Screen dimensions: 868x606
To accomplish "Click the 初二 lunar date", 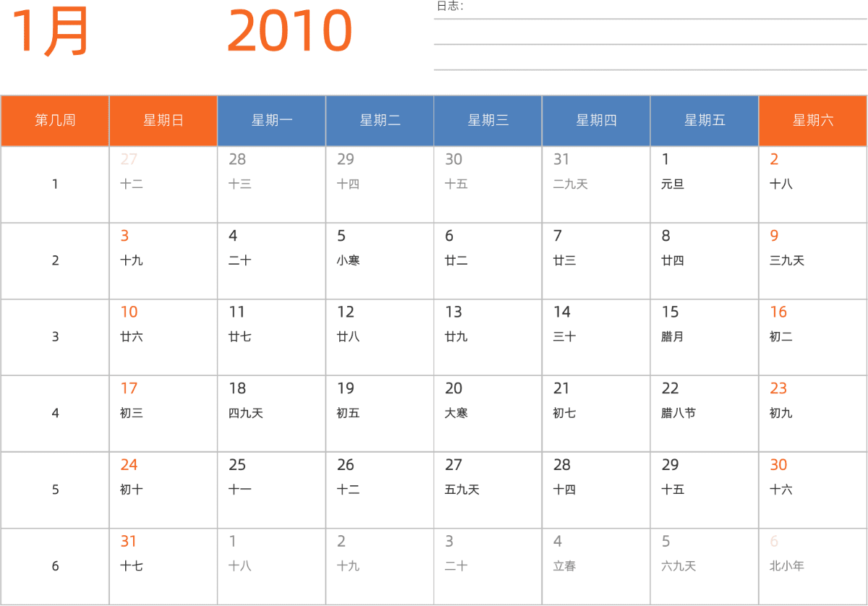I will 781,337.
